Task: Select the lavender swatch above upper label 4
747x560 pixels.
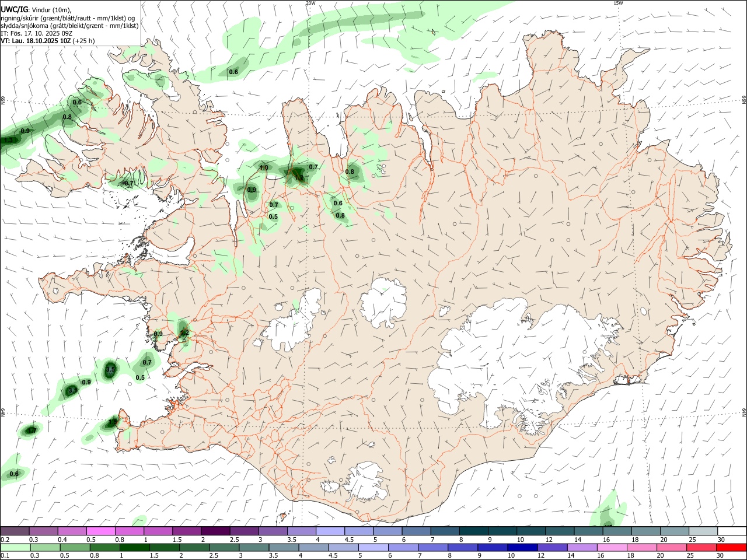Action: (330, 531)
